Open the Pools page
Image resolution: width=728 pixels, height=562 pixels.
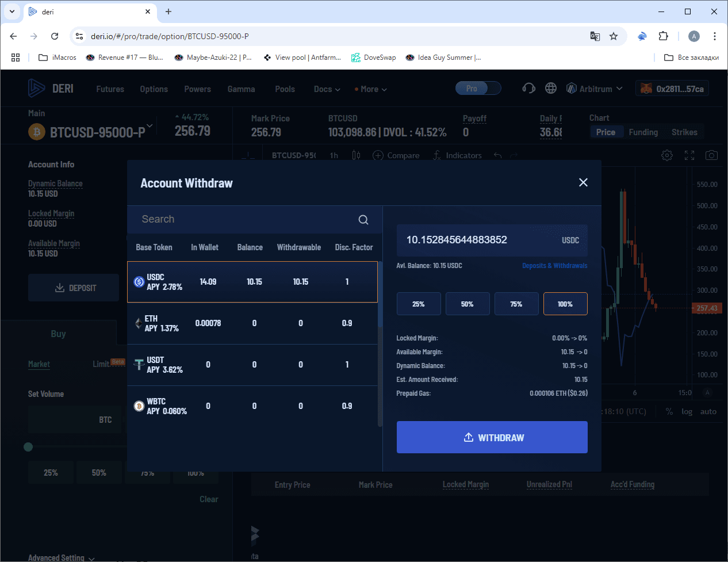point(285,89)
